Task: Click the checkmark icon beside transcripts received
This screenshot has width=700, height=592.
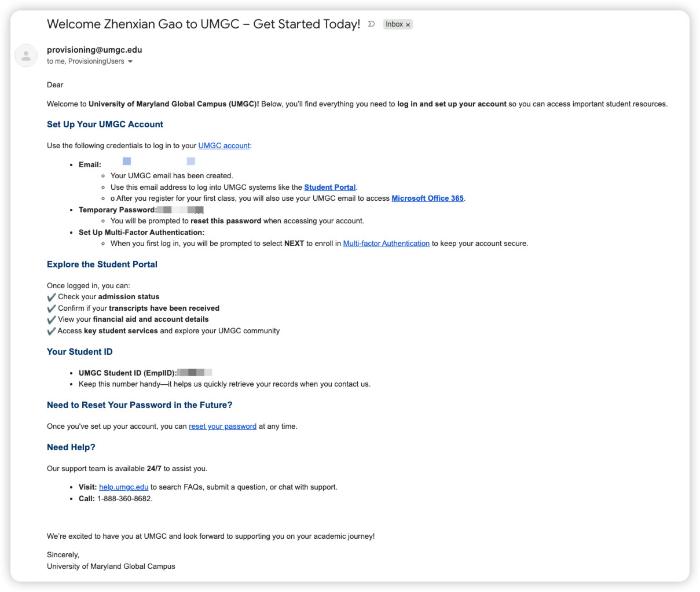Action: 52,308
